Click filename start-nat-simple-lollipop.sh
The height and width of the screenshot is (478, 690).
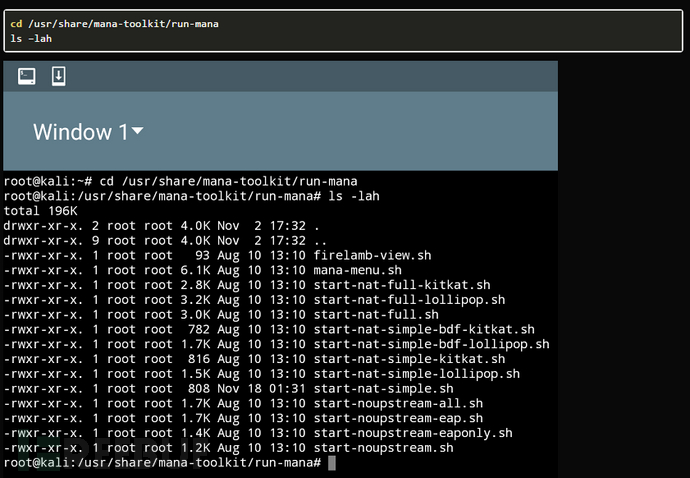[x=417, y=374]
